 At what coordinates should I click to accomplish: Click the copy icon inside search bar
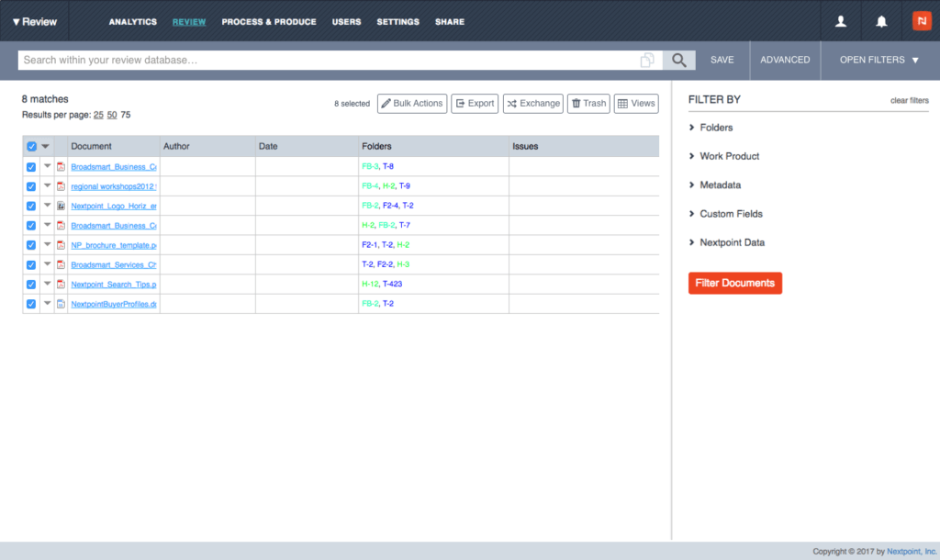647,60
